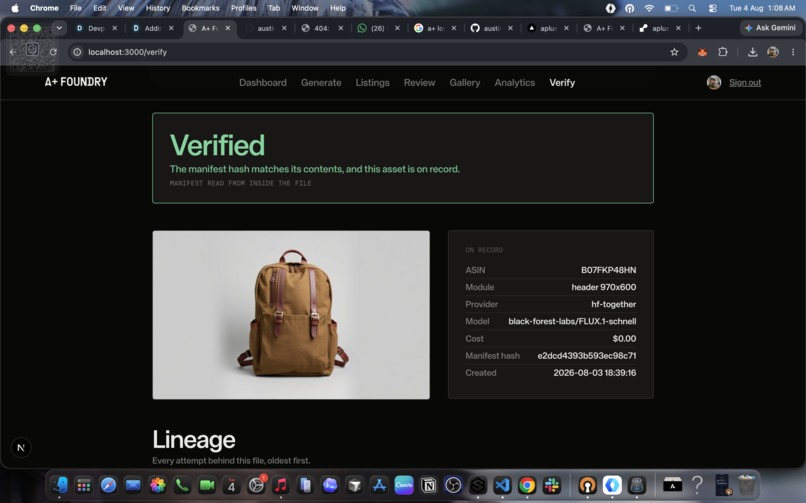Screen dimensions: 806x503
Task: Click the model value black-forest-labs/FLUX.1-schnell
Action: tap(572, 321)
